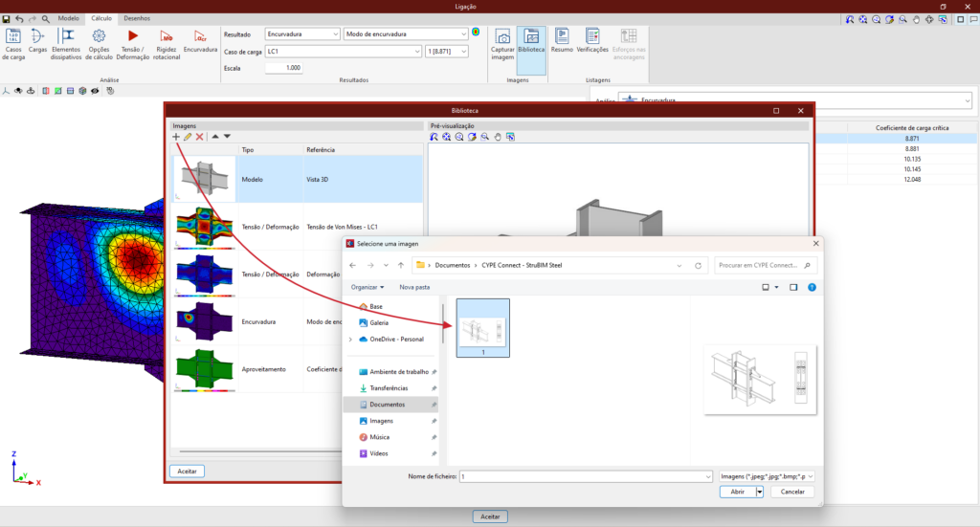Select coefficient value 10.135 in table
Image resolution: width=980 pixels, height=527 pixels.
912,159
